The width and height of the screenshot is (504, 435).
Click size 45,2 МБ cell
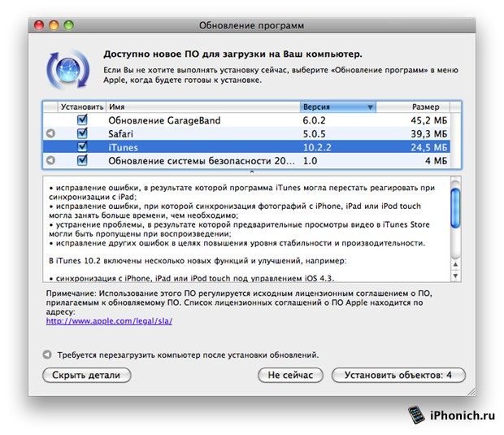428,120
